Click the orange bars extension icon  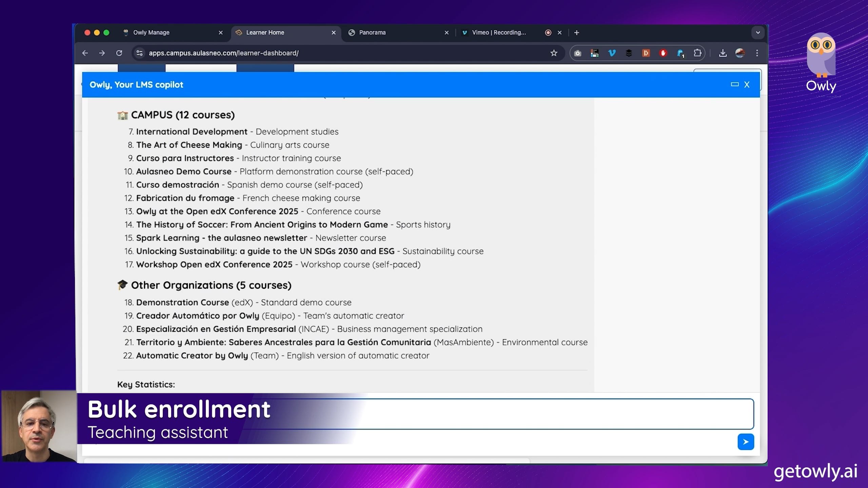tap(646, 53)
